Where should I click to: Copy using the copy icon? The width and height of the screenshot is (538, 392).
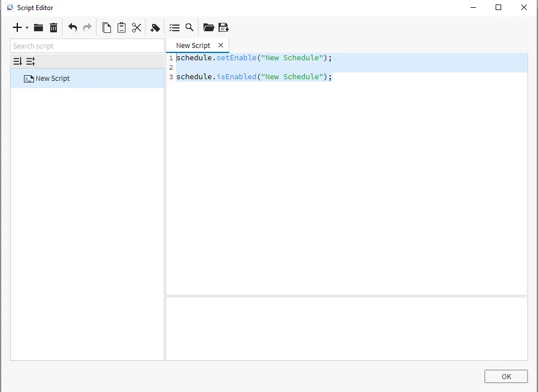(x=106, y=27)
